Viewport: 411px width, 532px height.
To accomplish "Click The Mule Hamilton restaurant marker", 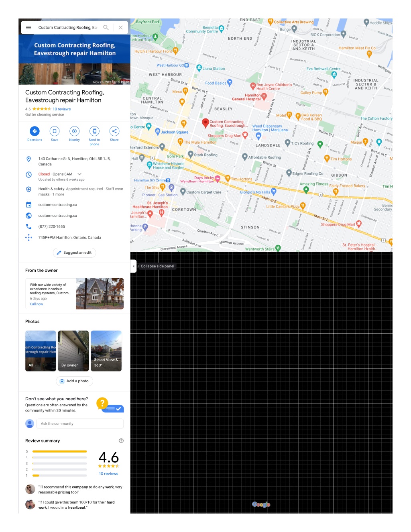I will 181,141.
